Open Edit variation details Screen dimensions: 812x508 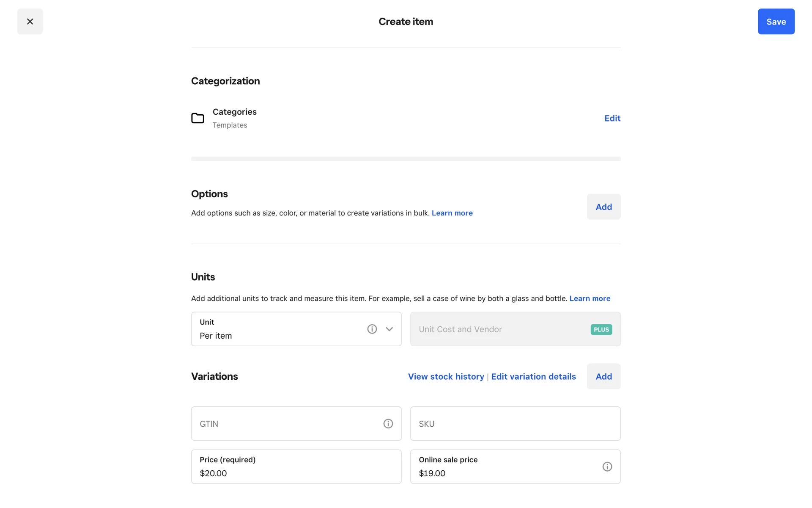[533, 376]
